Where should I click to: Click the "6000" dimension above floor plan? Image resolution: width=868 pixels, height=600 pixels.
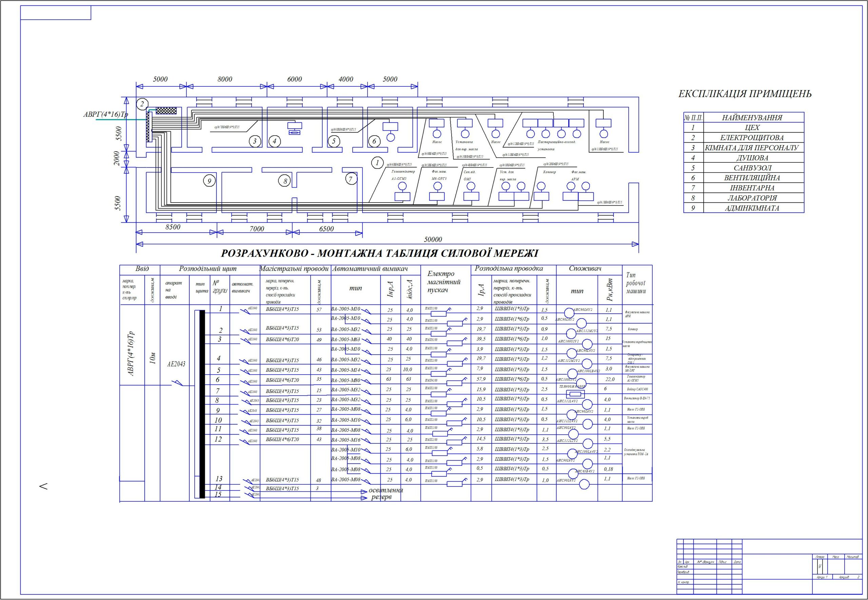[294, 79]
